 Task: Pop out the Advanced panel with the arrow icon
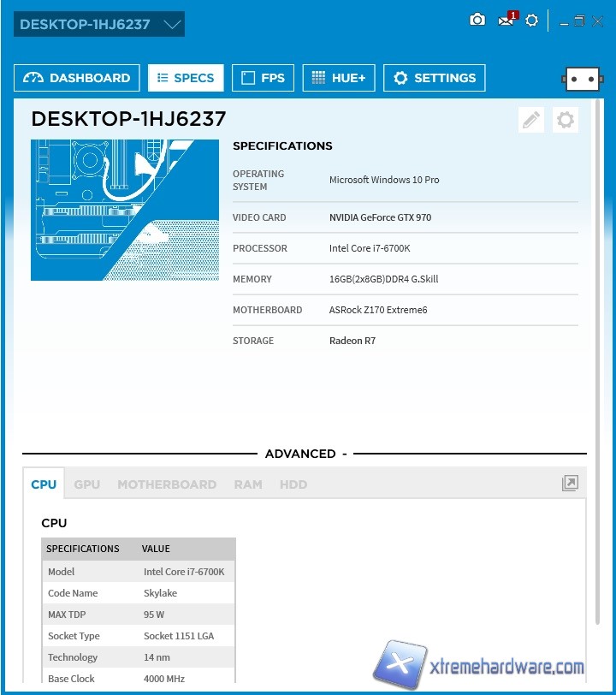point(570,484)
